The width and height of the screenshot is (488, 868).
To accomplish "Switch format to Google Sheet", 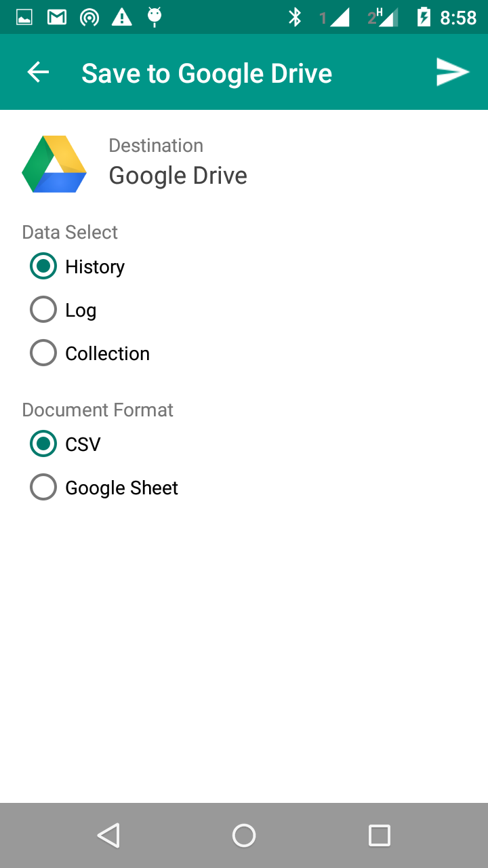I will pos(43,488).
